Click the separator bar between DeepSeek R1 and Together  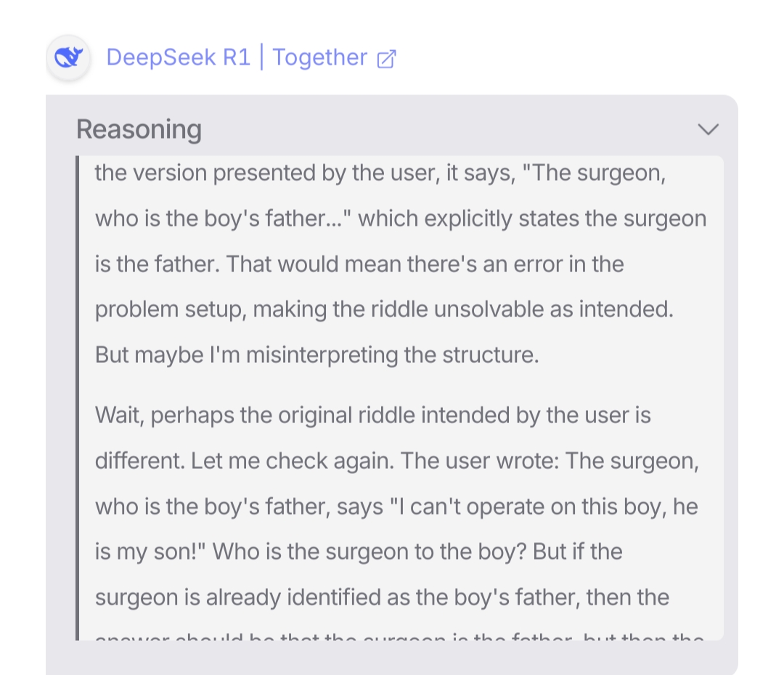click(x=261, y=57)
